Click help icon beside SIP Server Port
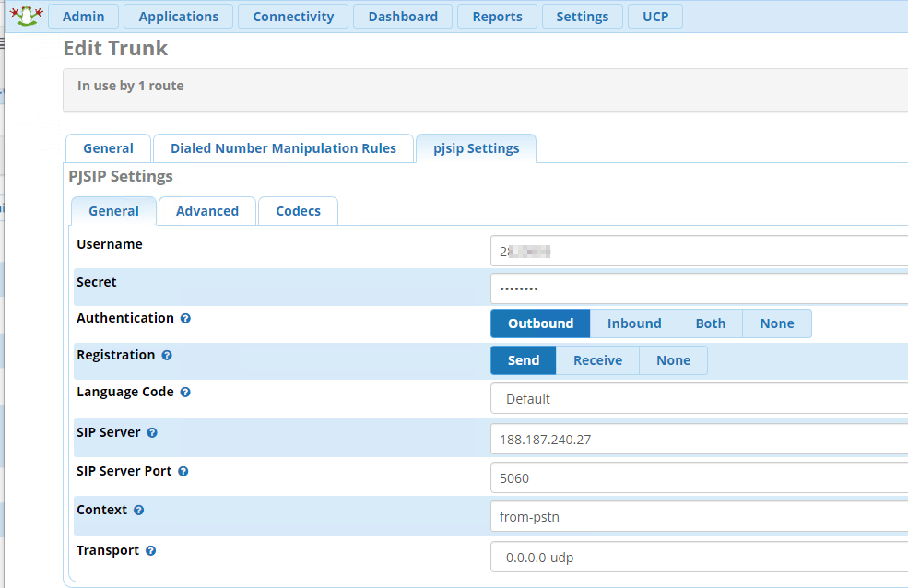The width and height of the screenshot is (908, 588). click(183, 472)
